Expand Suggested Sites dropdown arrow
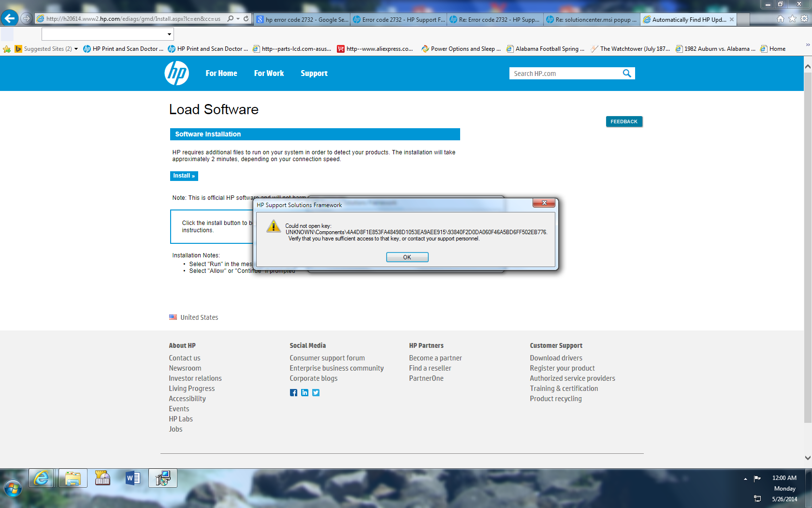The width and height of the screenshot is (812, 508). point(76,49)
